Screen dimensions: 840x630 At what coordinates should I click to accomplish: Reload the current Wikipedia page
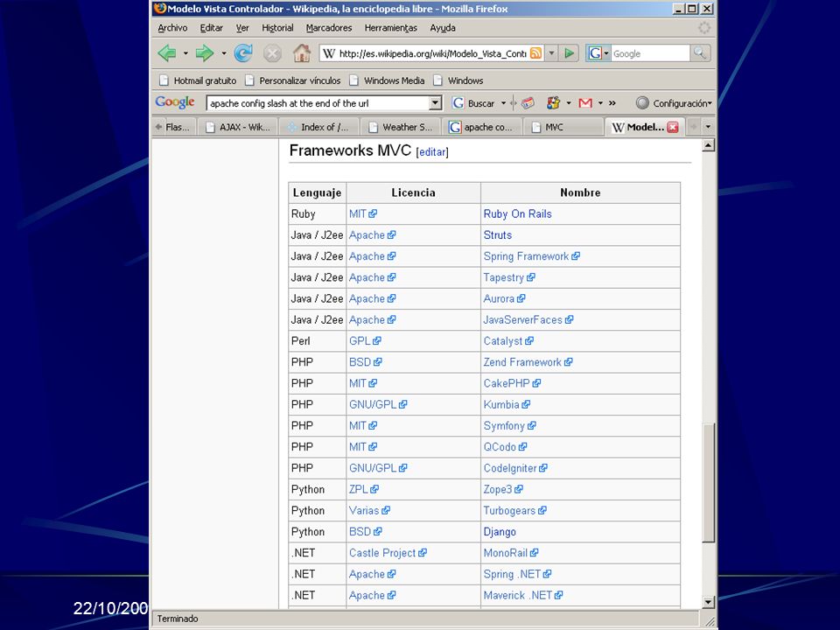click(x=243, y=53)
